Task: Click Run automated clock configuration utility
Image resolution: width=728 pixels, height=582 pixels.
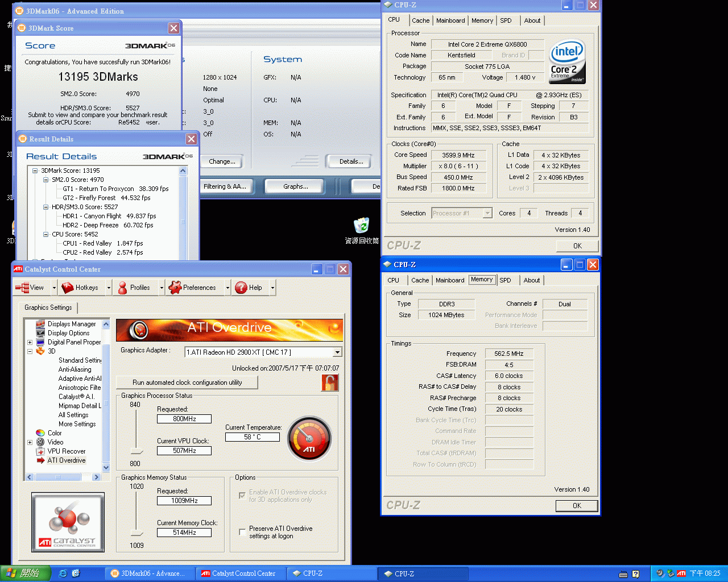Action: [x=187, y=383]
